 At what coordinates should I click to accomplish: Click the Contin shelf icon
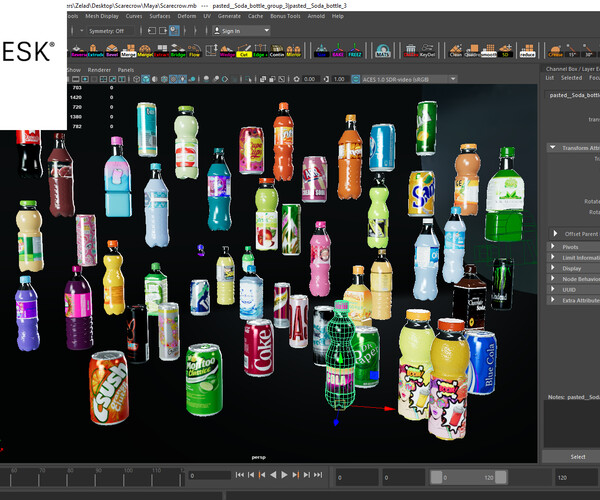tap(277, 51)
